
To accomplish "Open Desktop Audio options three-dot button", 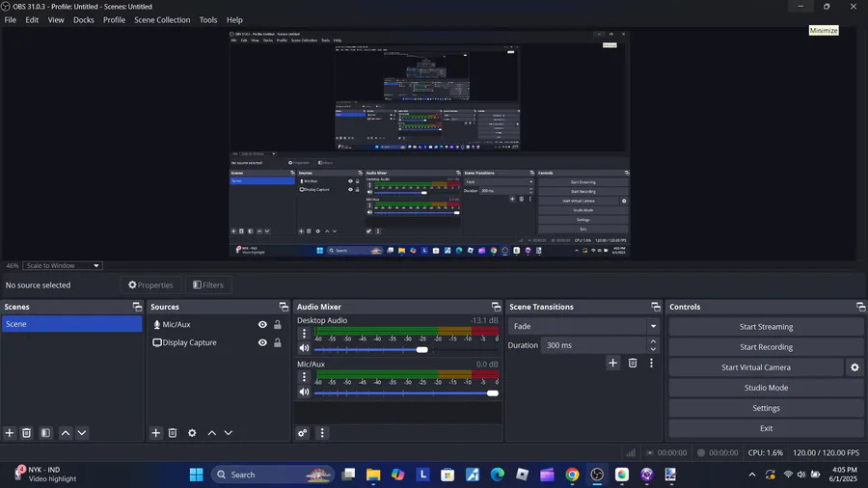I will (304, 333).
